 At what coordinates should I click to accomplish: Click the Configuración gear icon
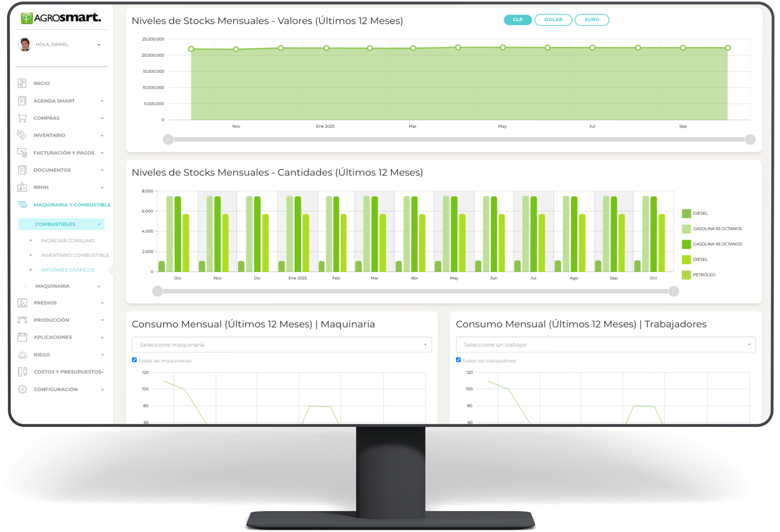[x=22, y=389]
